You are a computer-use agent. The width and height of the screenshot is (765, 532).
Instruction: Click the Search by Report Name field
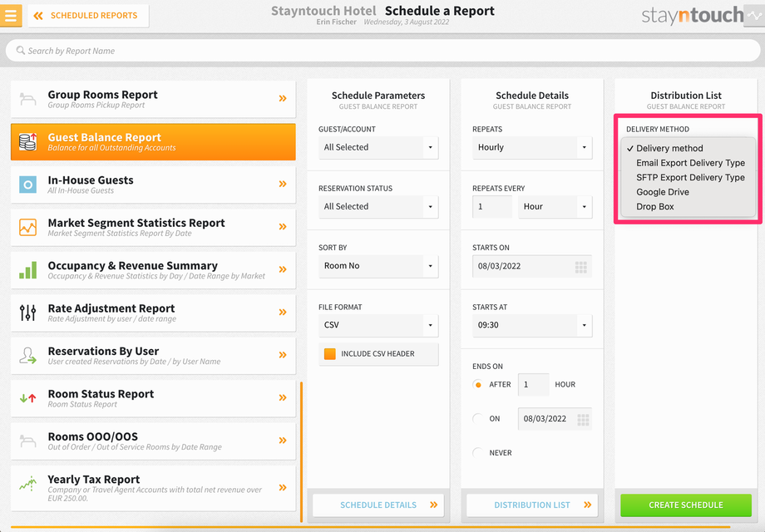tap(382, 51)
